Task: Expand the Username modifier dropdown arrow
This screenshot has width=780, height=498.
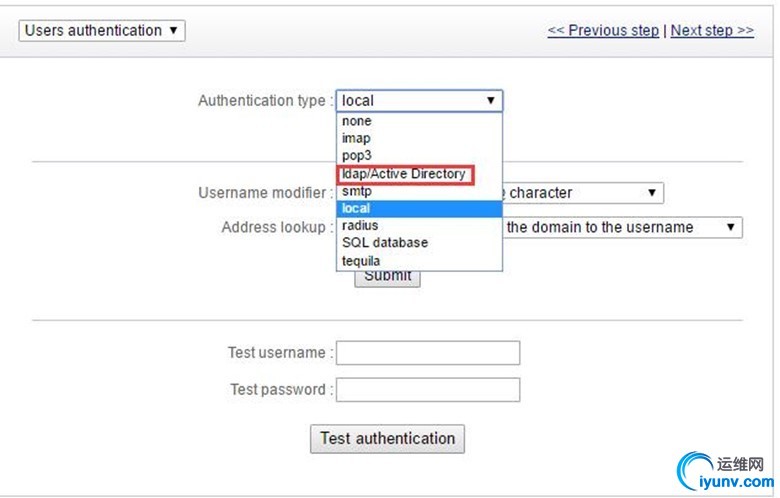Action: pos(652,193)
